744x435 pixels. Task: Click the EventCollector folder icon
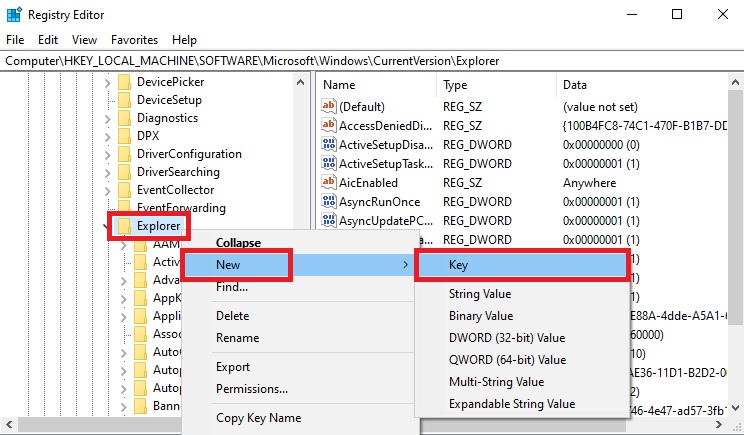[124, 190]
